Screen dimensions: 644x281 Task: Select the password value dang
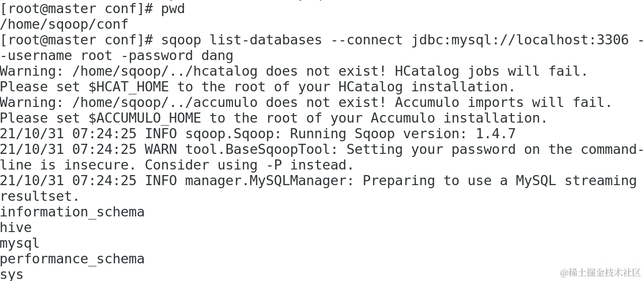point(217,55)
